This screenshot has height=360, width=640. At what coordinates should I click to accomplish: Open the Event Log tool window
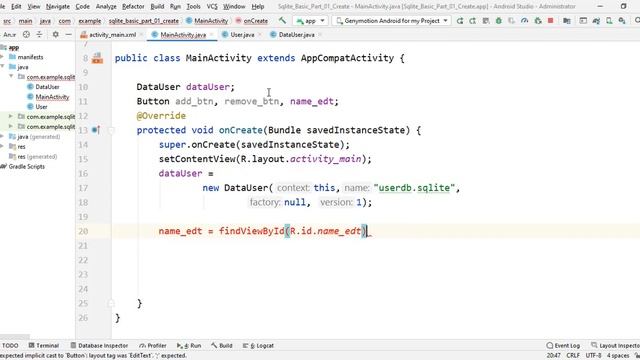(563, 345)
